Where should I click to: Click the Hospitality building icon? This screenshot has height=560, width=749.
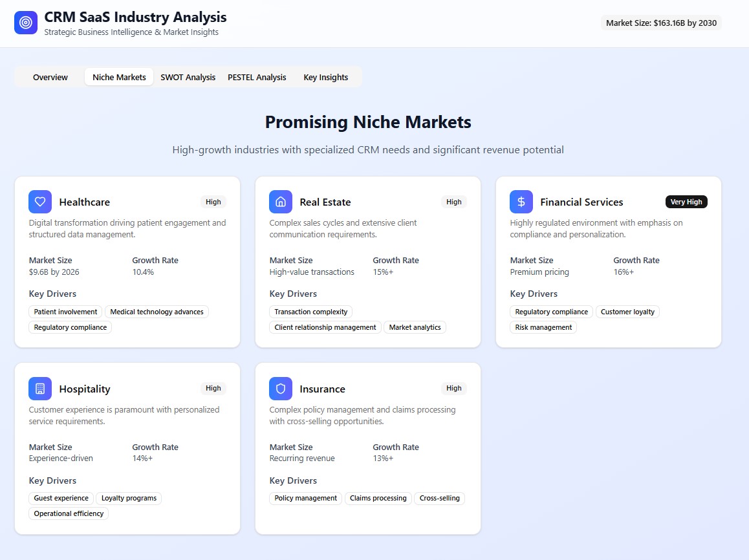(40, 389)
